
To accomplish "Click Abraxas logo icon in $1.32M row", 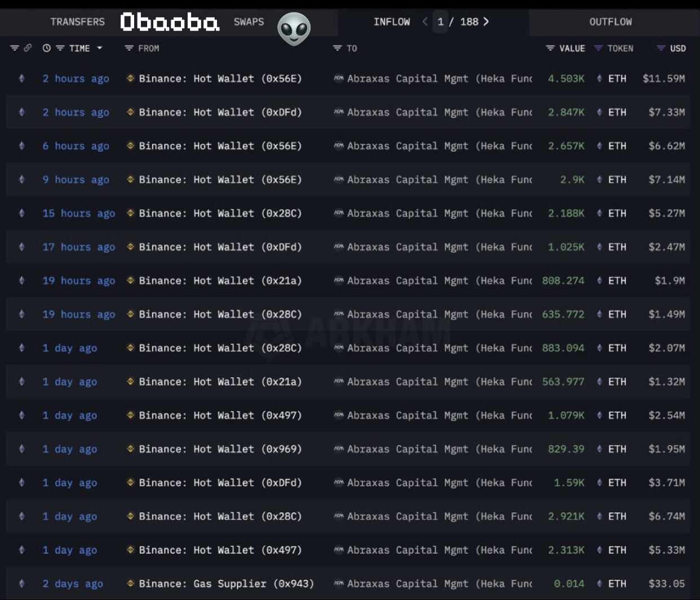I will (x=339, y=382).
